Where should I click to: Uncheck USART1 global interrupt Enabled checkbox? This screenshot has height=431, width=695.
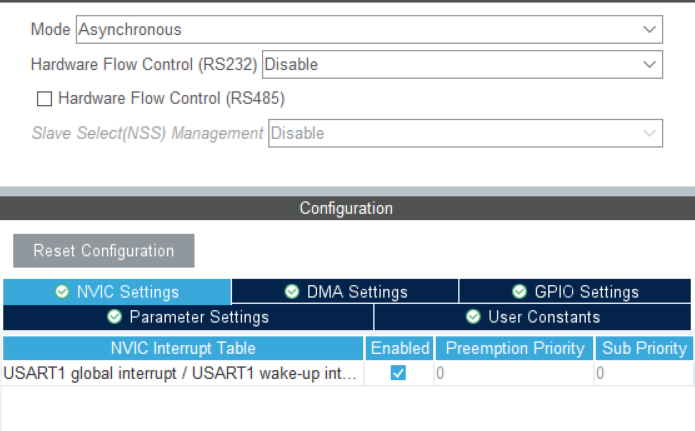398,373
